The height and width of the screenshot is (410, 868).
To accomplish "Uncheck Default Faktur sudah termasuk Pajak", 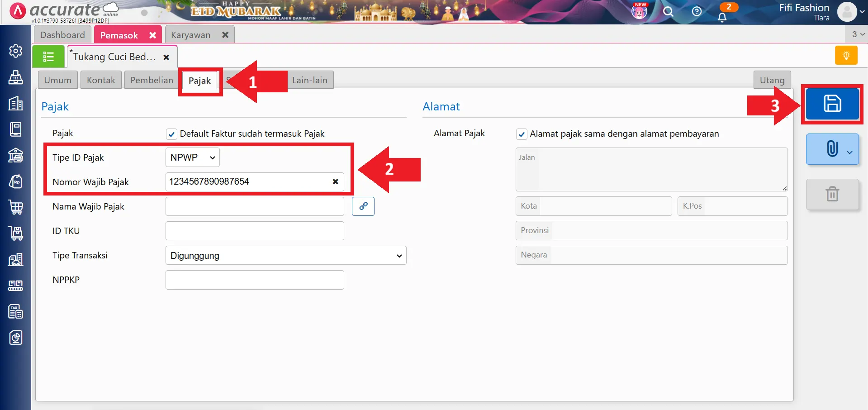I will pyautogui.click(x=171, y=134).
